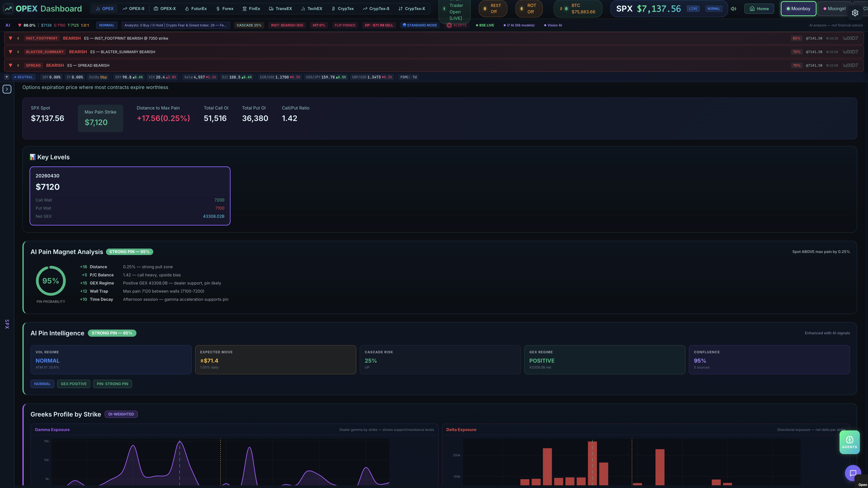
Task: Click the GEX POSITIVE tag
Action: click(x=74, y=384)
